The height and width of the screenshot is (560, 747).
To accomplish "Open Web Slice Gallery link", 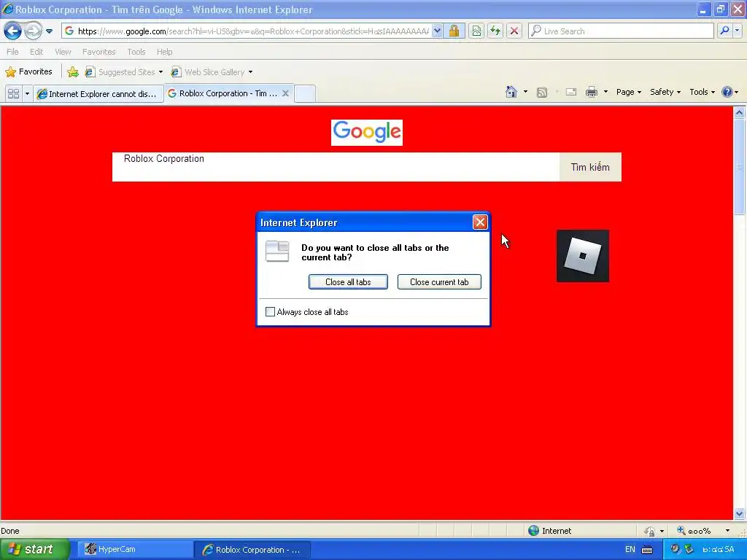I will [x=207, y=72].
